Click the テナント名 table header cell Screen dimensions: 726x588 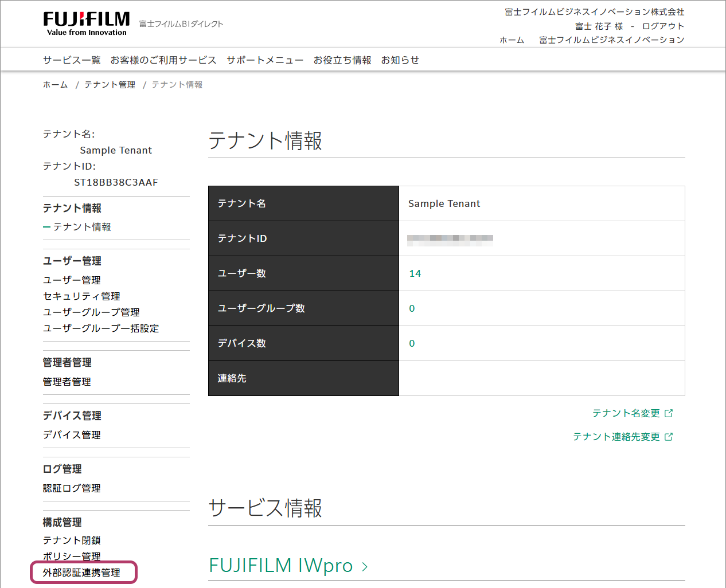[x=303, y=203]
